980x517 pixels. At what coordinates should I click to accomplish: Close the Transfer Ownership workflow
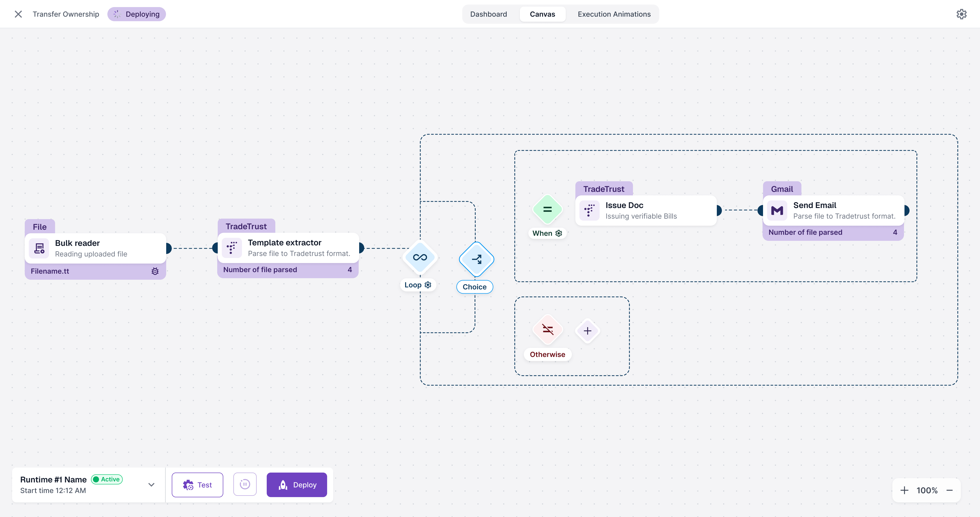tap(18, 14)
